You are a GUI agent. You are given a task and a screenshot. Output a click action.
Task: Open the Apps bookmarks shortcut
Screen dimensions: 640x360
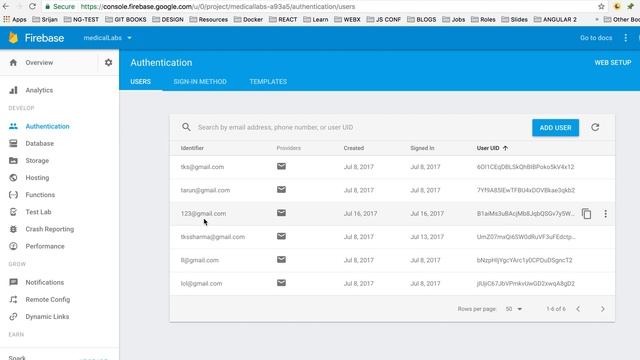[x=15, y=19]
